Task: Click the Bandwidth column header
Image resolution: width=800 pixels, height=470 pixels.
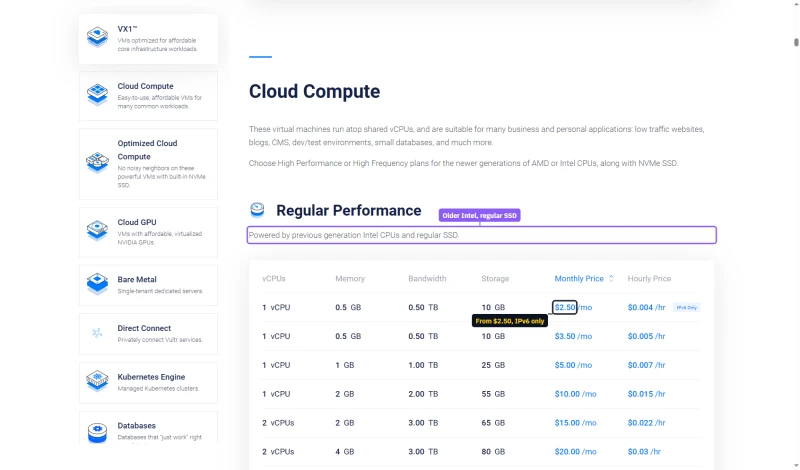Action: (427, 279)
